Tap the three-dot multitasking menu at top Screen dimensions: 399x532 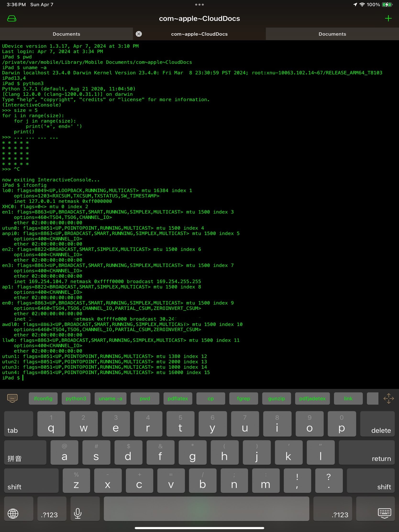(199, 4)
